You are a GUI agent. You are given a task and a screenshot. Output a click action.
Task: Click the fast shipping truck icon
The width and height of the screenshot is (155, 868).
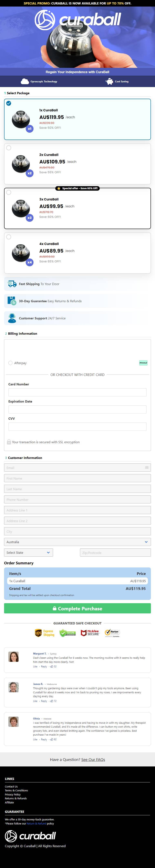pos(12,284)
